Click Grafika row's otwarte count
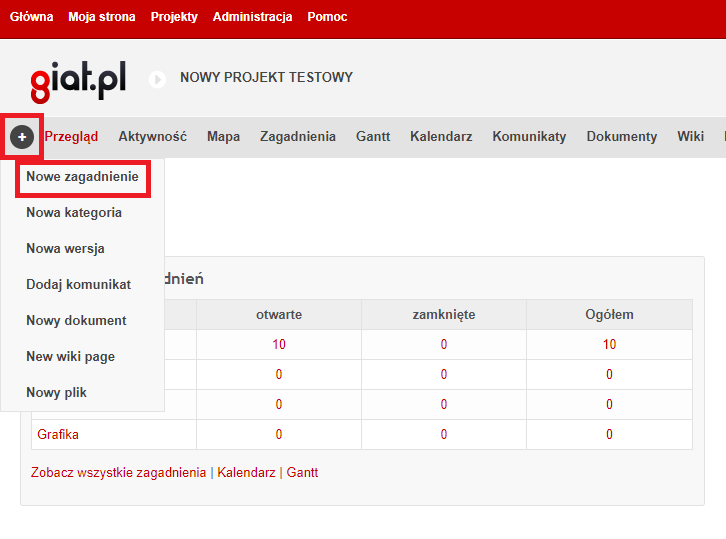This screenshot has width=726, height=539. point(279,434)
